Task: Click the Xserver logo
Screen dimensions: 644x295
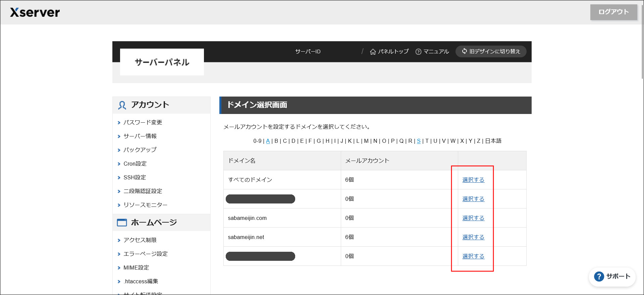Action: [35, 12]
